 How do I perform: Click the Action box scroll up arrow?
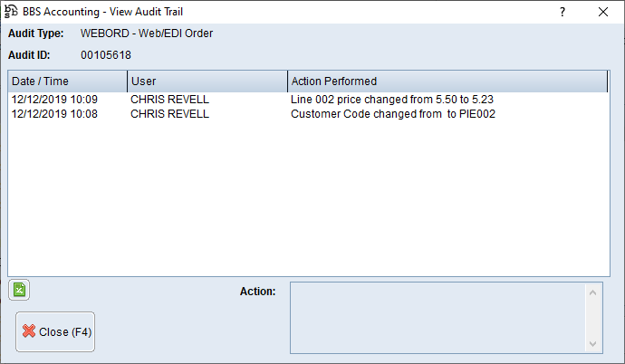click(594, 292)
